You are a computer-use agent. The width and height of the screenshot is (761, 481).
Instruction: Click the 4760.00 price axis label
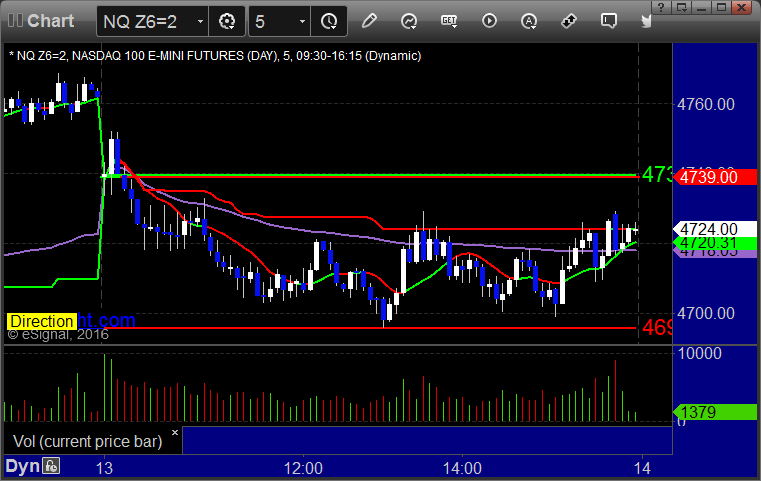[706, 104]
